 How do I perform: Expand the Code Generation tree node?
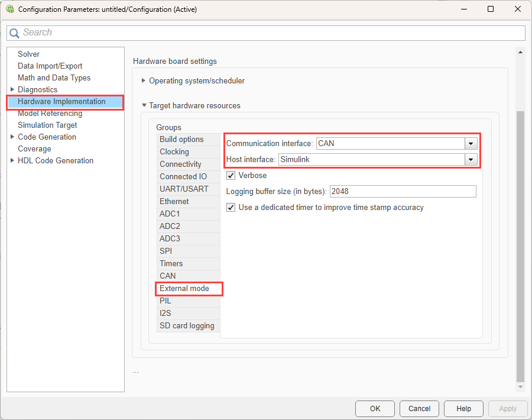pyautogui.click(x=12, y=137)
